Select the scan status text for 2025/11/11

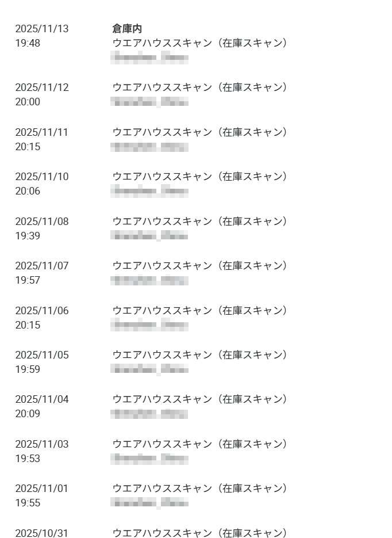[199, 132]
